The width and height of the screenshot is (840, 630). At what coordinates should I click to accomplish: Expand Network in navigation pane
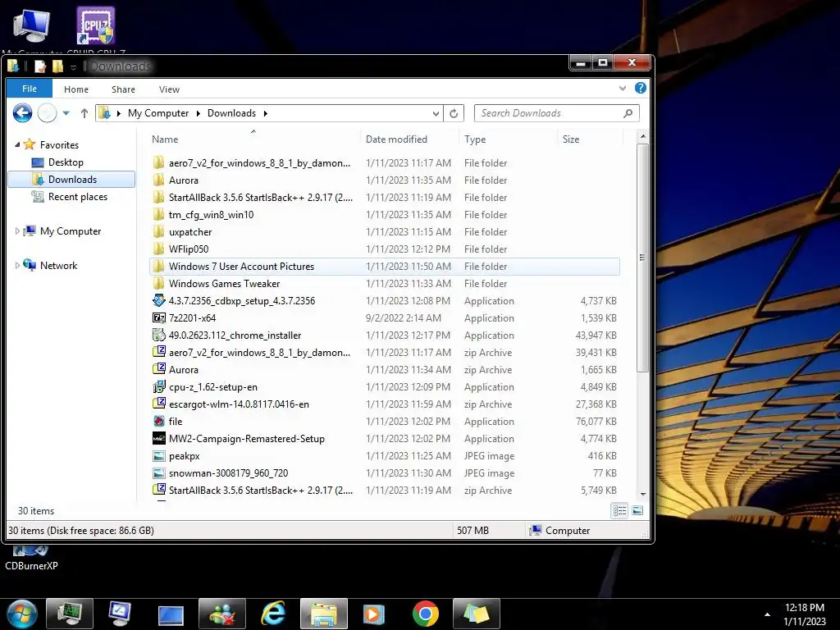[17, 265]
